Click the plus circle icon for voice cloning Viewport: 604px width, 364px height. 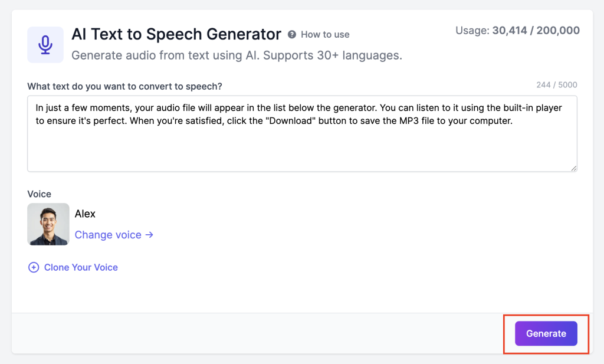[x=34, y=267]
